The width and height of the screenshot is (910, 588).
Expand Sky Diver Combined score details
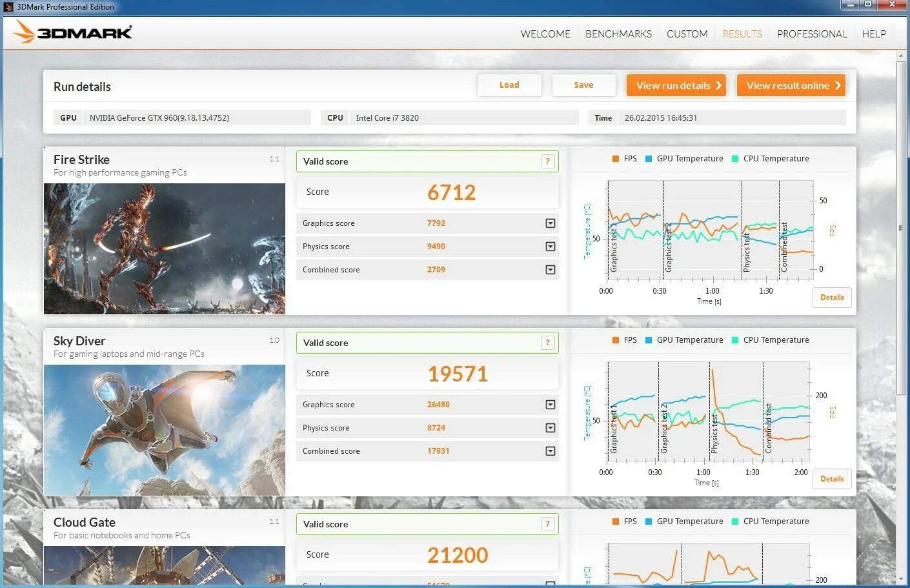pos(551,451)
